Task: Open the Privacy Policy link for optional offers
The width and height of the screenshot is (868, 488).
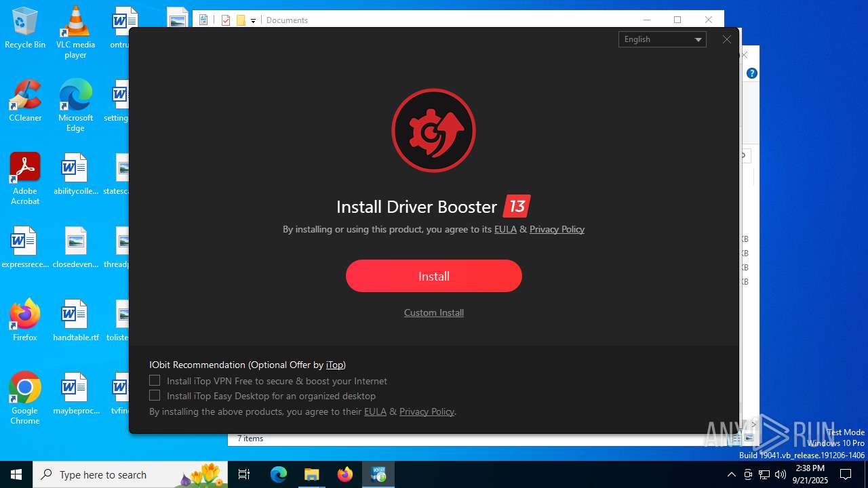Action: (427, 411)
